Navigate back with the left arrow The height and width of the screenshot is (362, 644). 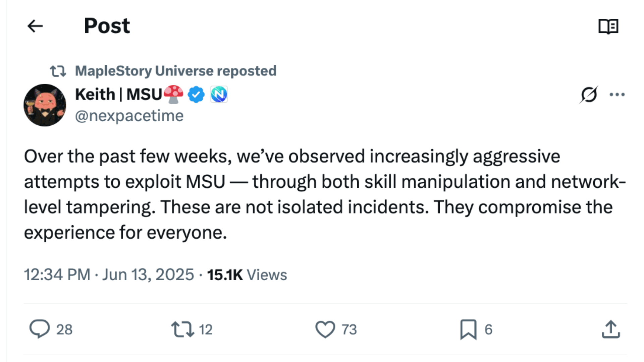point(35,26)
